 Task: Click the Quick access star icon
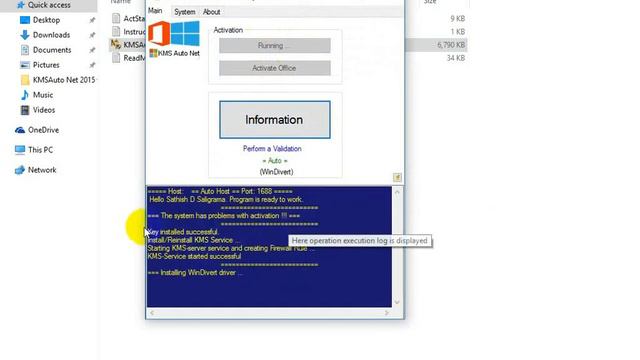point(21,5)
